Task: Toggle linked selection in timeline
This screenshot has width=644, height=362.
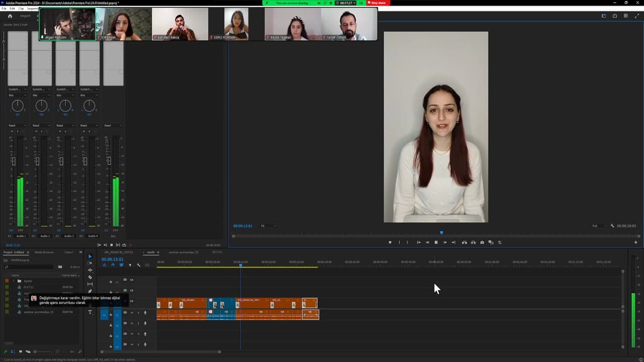Action: [x=121, y=265]
